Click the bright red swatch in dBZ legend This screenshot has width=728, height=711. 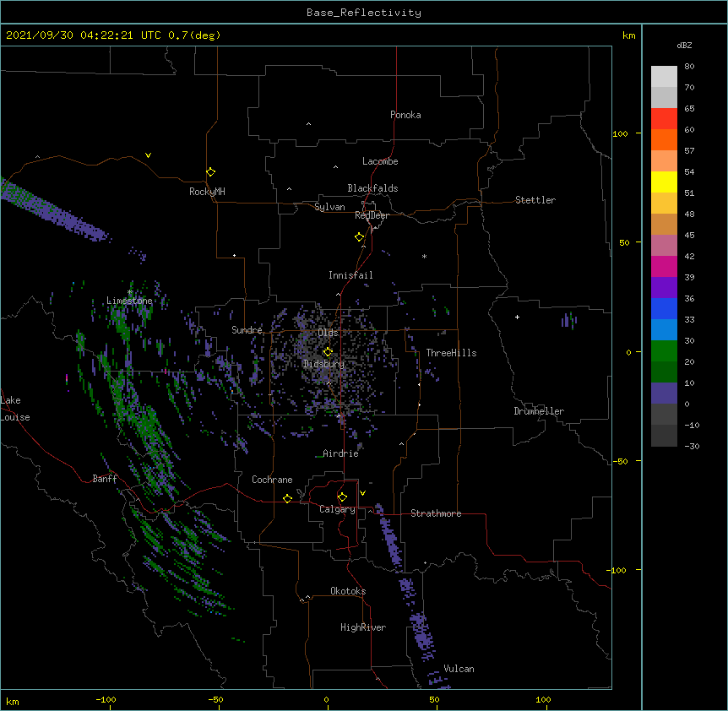pyautogui.click(x=664, y=118)
